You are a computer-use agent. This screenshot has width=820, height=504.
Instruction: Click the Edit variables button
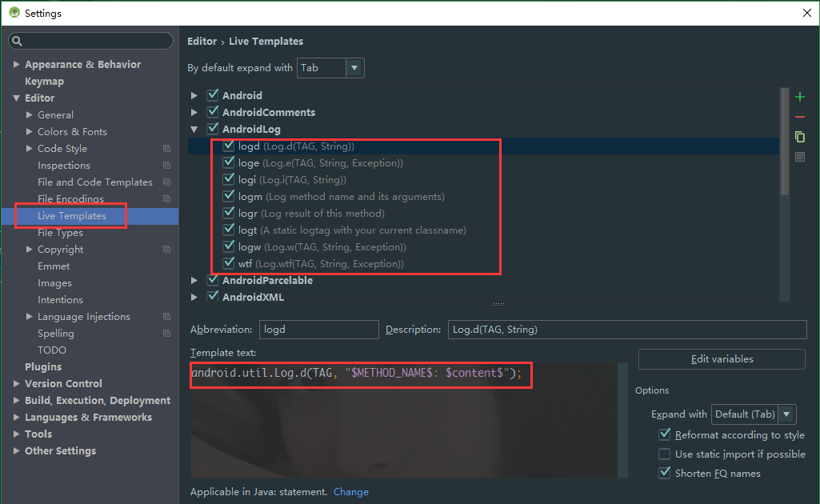722,359
